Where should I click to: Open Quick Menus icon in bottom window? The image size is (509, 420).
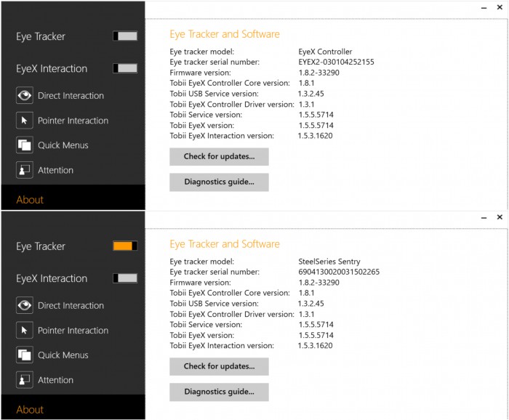25,355
